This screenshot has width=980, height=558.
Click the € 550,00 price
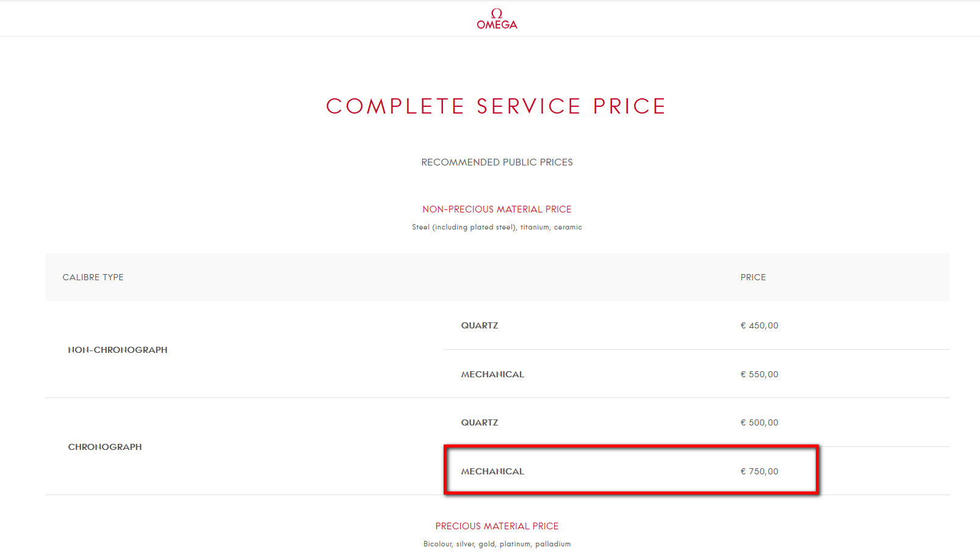pos(759,374)
